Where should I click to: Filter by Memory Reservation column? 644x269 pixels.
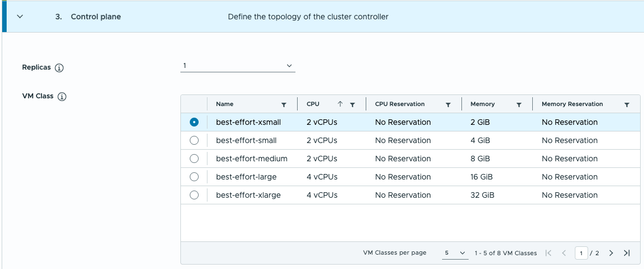coord(627,104)
